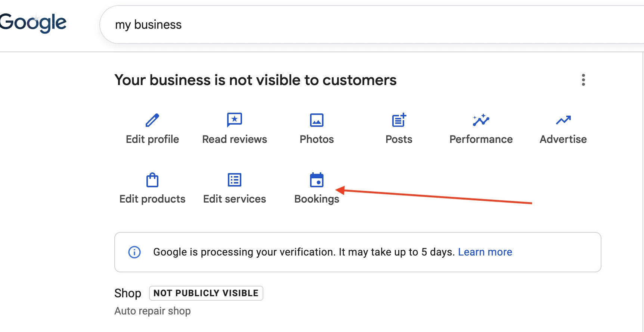Open the three-dot more options menu
Image resolution: width=644 pixels, height=332 pixels.
(583, 80)
